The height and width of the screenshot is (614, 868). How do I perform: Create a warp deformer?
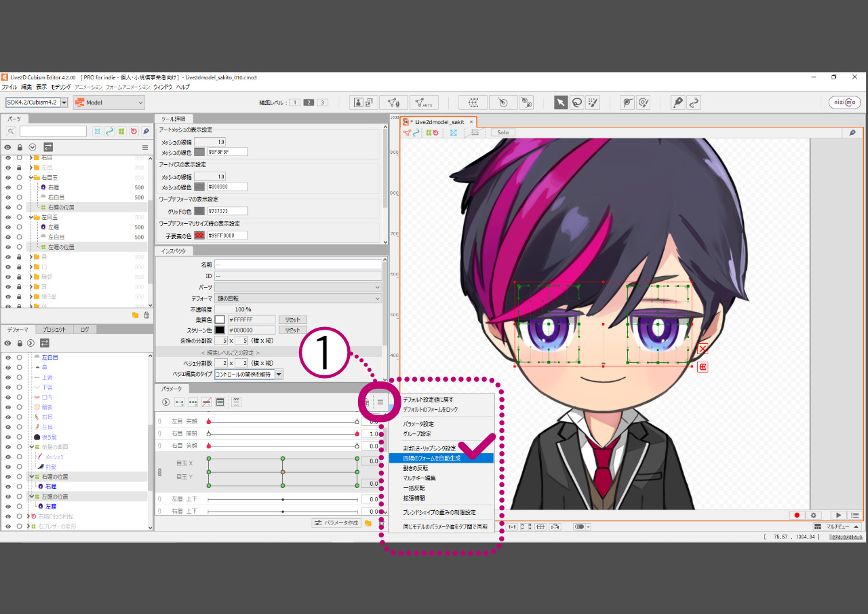473,102
